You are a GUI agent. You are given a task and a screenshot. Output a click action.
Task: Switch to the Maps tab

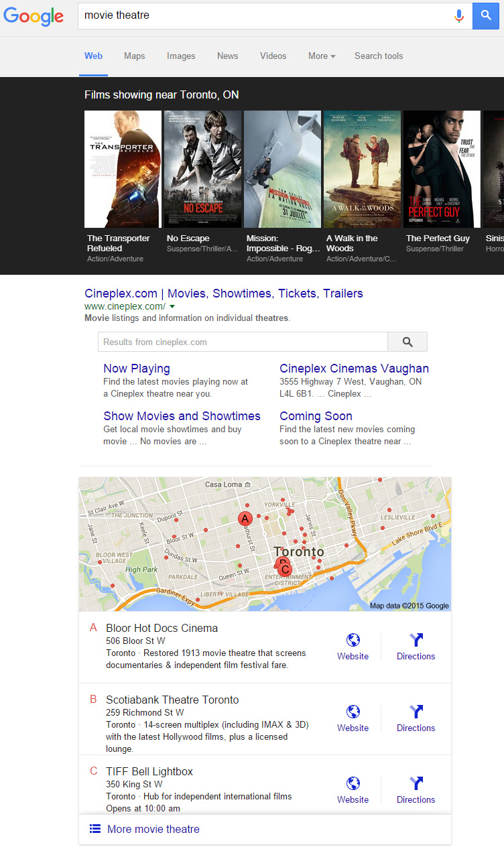[x=134, y=56]
